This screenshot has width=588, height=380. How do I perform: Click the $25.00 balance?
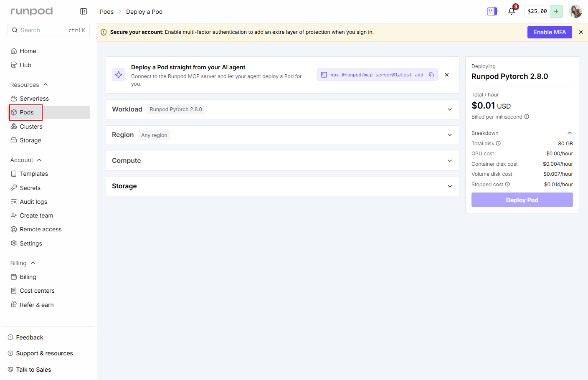537,11
